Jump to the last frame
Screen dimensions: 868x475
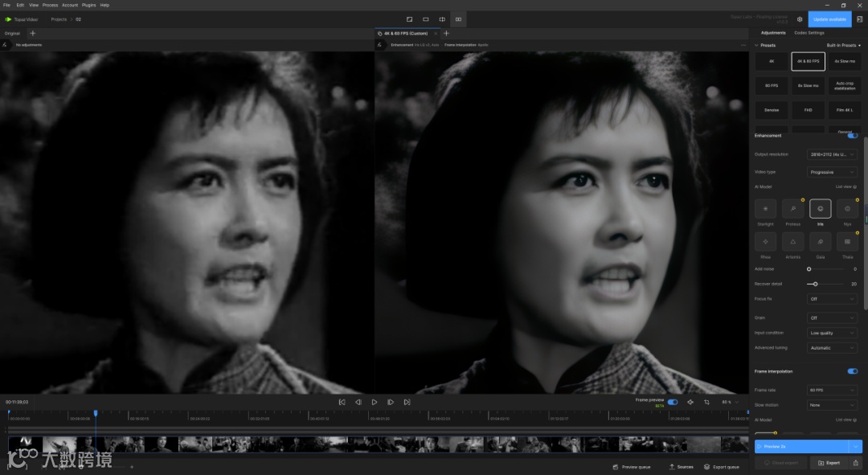tap(407, 403)
